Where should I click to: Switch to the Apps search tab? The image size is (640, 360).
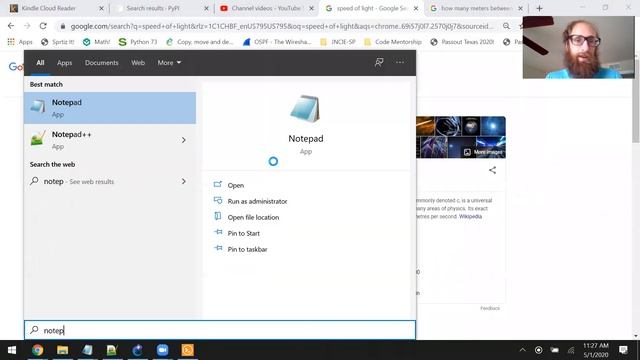(x=64, y=63)
